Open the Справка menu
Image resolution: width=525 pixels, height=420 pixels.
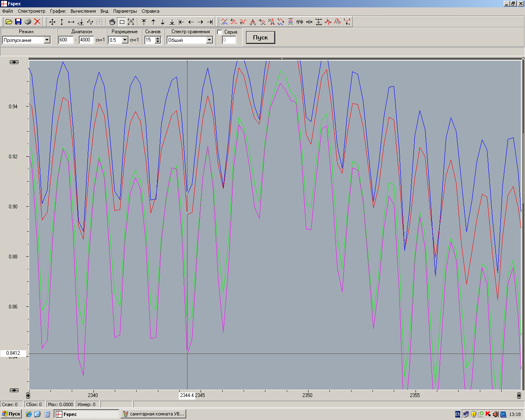click(x=151, y=11)
